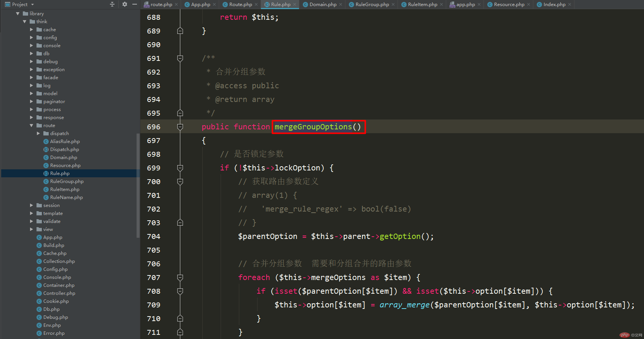Image resolution: width=644 pixels, height=339 pixels.
Task: Click the Project panel vertical scrollbar
Action: pos(138,186)
